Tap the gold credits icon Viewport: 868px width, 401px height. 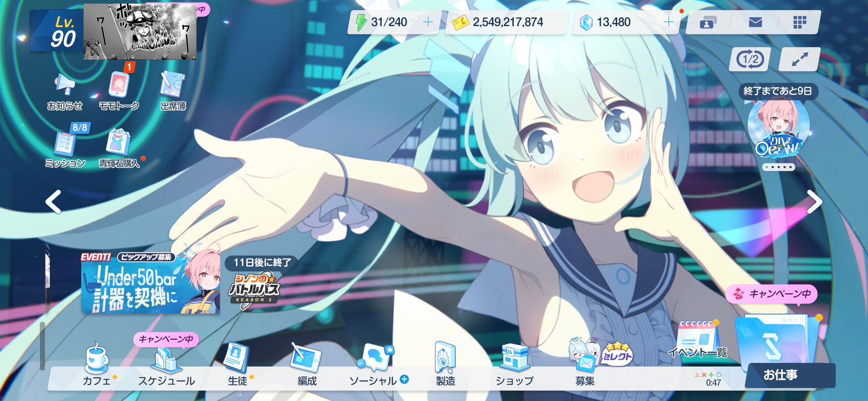460,23
